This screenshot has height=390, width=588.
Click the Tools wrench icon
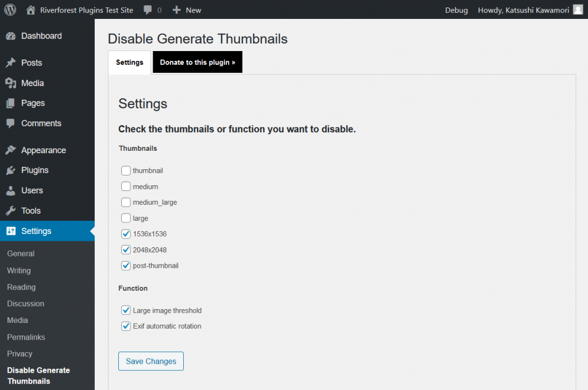pos(10,210)
